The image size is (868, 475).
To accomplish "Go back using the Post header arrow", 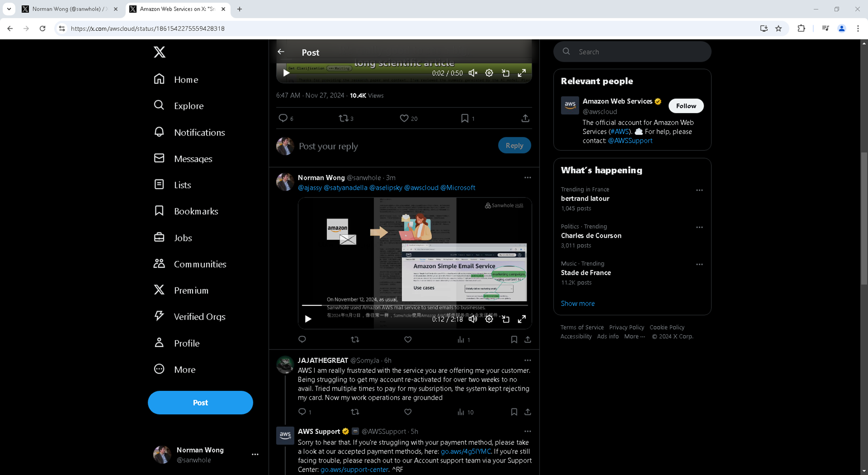I will [x=281, y=52].
